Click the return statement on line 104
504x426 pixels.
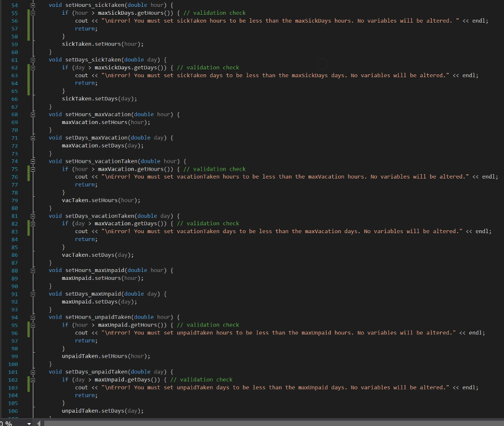pyautogui.click(x=86, y=396)
